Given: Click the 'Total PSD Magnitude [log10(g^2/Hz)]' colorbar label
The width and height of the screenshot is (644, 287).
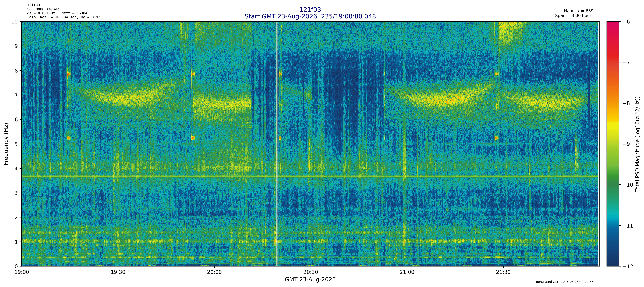Looking at the screenshot, I should (637, 144).
